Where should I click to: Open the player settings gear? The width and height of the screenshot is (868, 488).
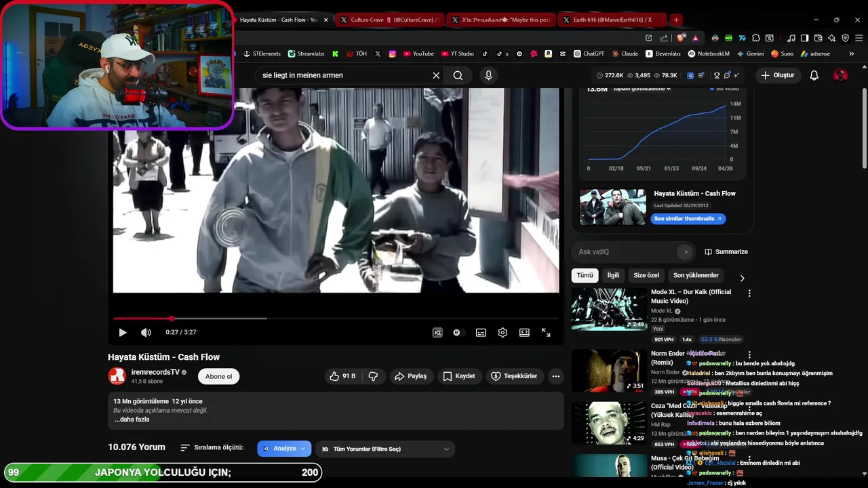coord(502,332)
